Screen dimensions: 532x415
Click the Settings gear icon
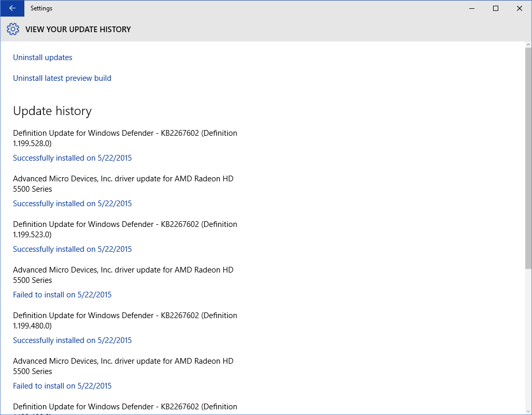coord(13,29)
